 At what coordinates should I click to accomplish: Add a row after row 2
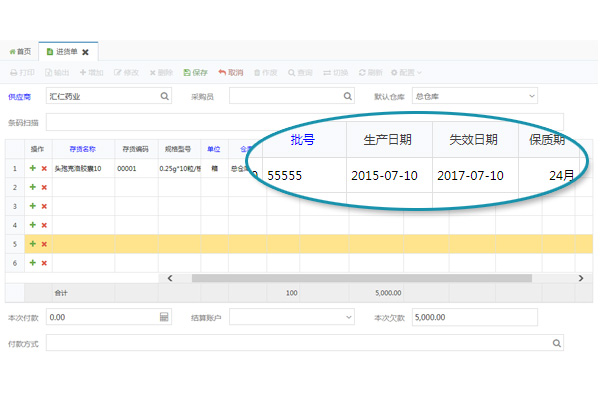[x=33, y=187]
